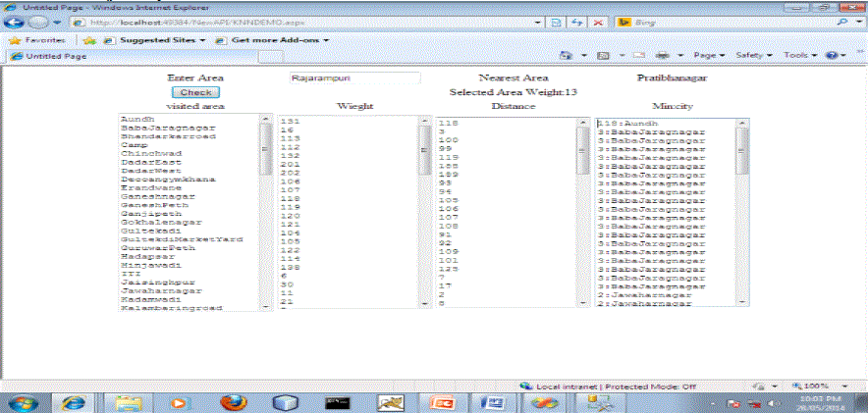Image resolution: width=868 pixels, height=413 pixels.
Task: Click the Print icon in command bar
Action: 662,56
